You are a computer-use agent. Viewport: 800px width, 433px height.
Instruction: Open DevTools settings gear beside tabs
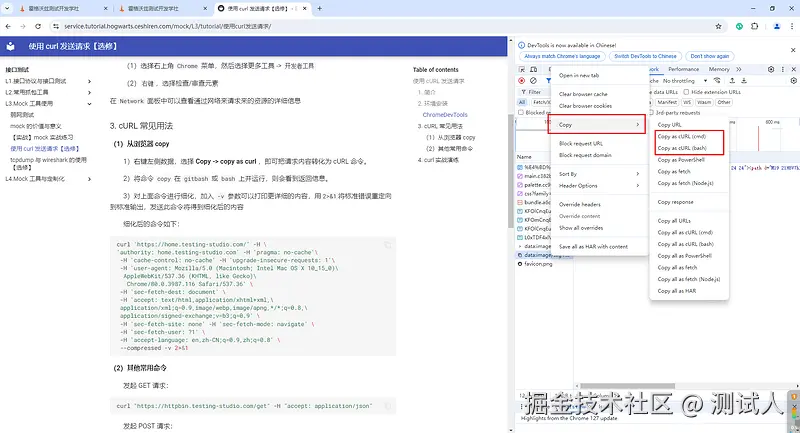[771, 69]
